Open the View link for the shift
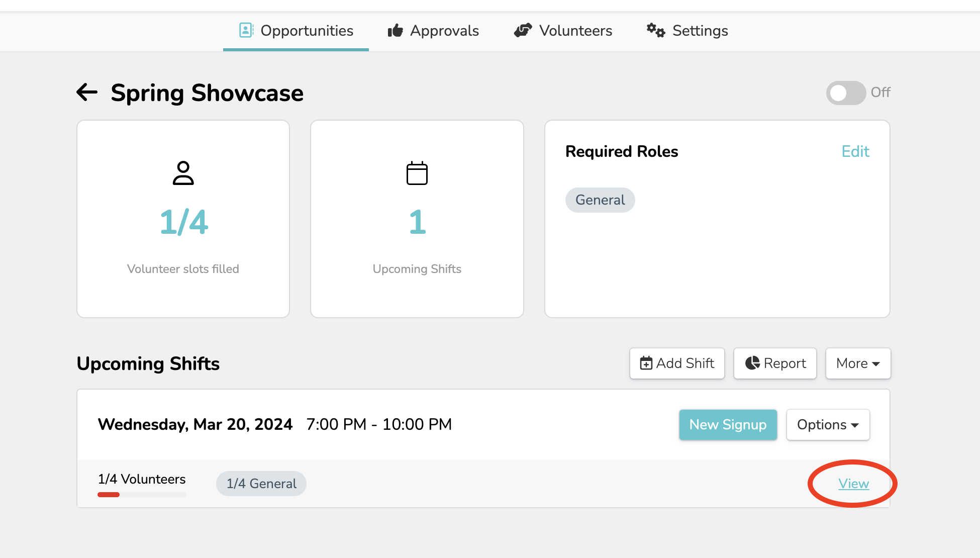The image size is (980, 558). click(x=853, y=484)
